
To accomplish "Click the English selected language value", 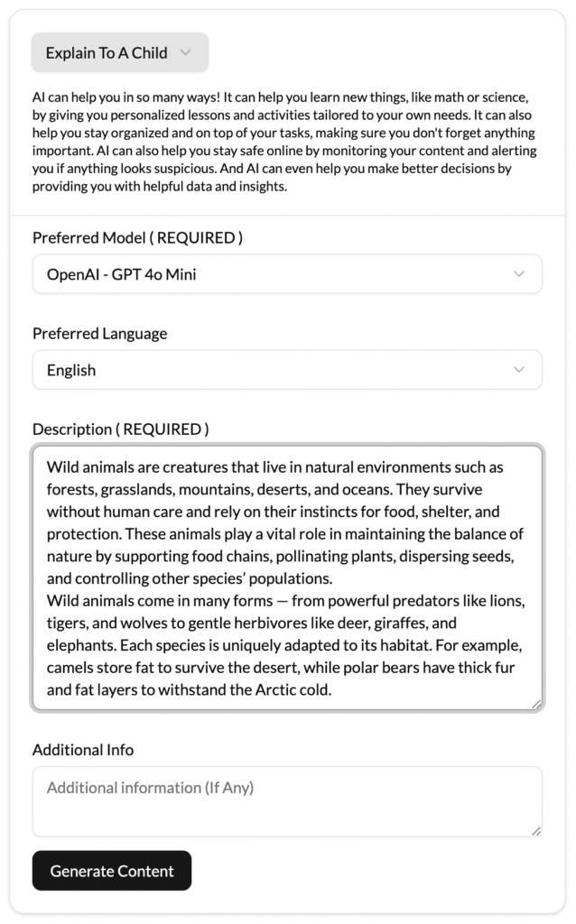I will [x=71, y=371].
